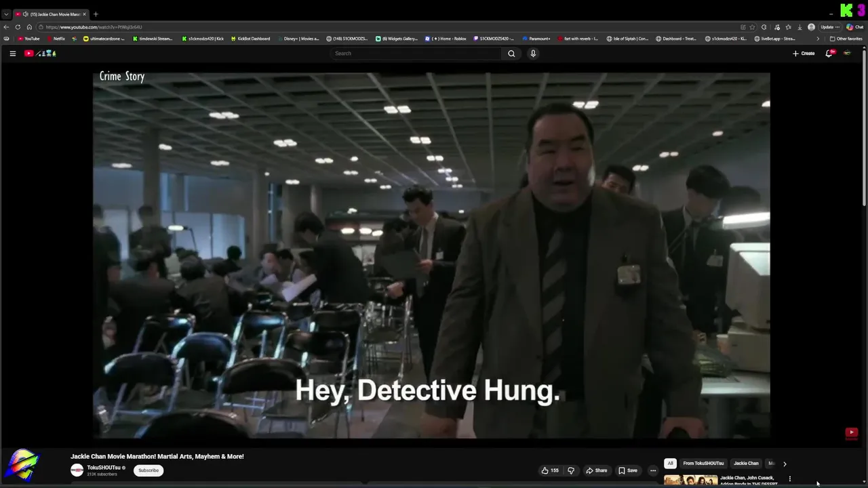This screenshot has height=488, width=868.
Task: Open the Create menu
Action: pos(804,54)
